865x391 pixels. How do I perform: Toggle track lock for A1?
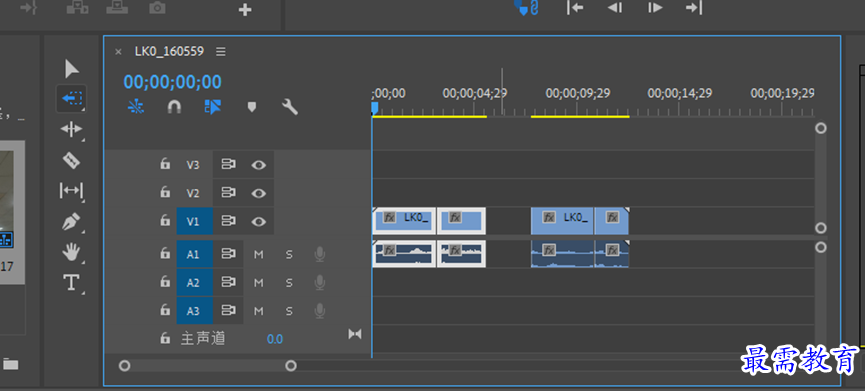165,254
